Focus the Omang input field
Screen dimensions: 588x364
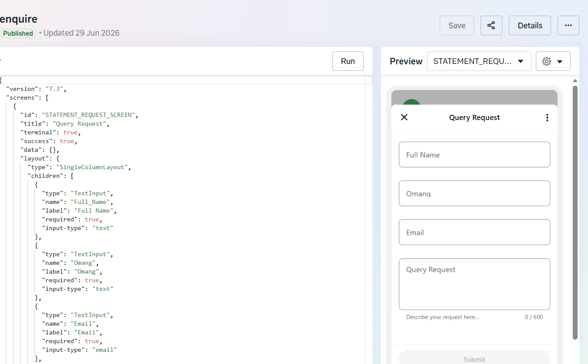coord(474,193)
